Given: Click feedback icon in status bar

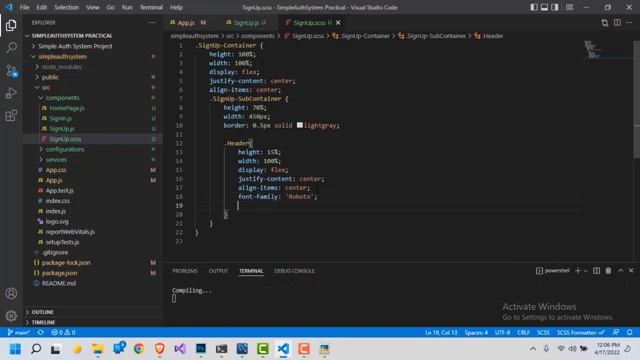Looking at the screenshot, I should [616, 332].
